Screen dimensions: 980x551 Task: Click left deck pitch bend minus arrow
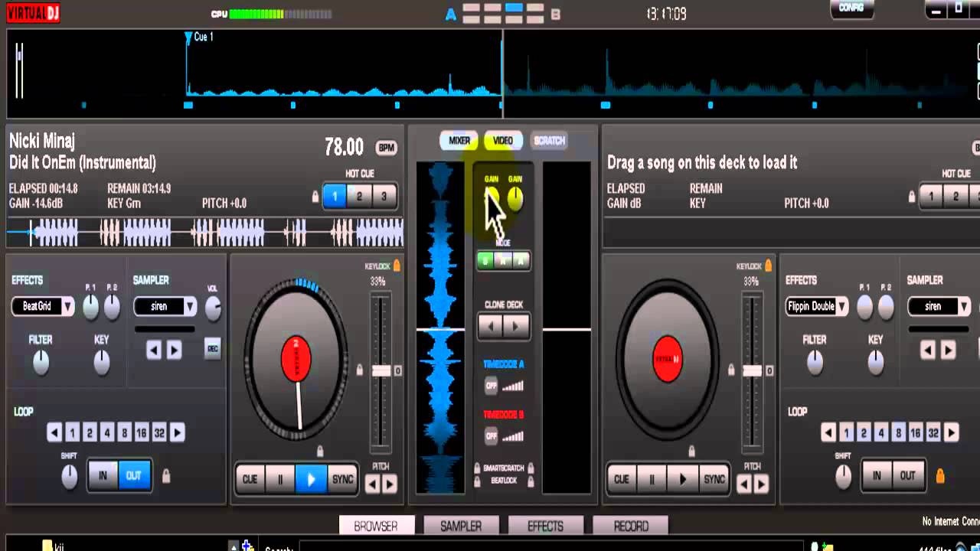(x=372, y=484)
